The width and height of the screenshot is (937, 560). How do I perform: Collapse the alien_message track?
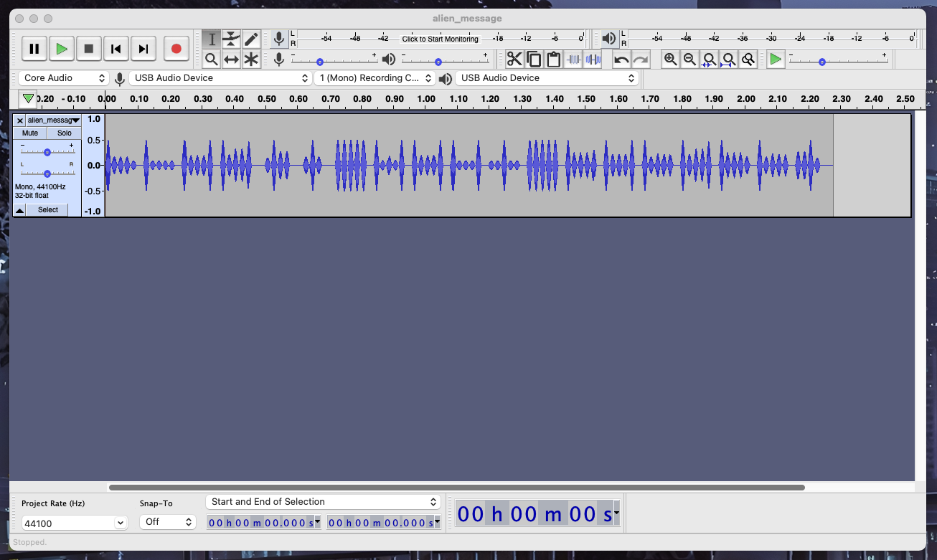click(x=19, y=210)
